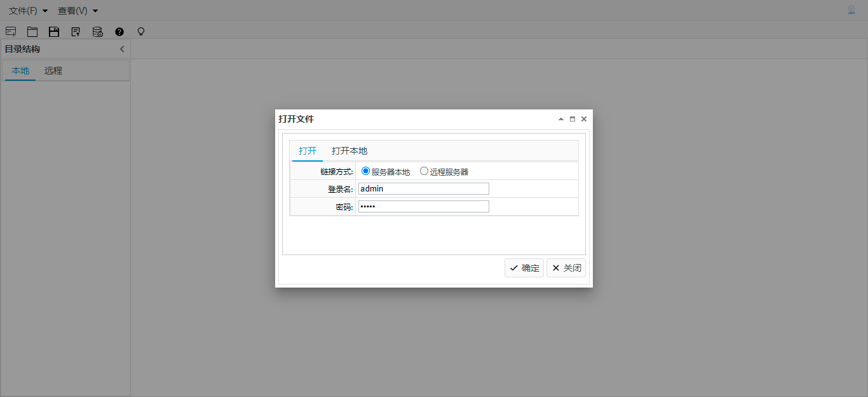Select the 打开 tab in the dialog

308,151
